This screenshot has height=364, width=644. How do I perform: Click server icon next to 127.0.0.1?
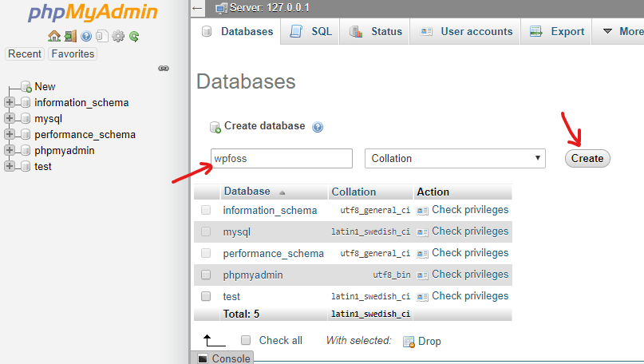coord(221,8)
